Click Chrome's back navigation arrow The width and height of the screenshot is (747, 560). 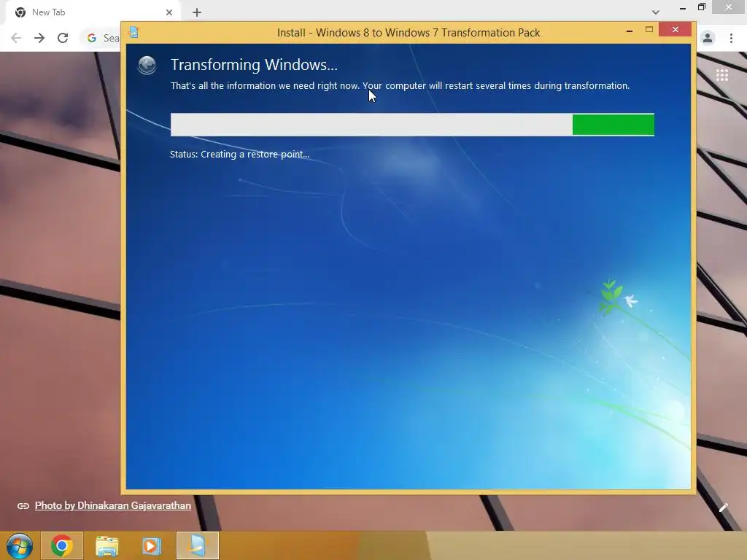(16, 38)
